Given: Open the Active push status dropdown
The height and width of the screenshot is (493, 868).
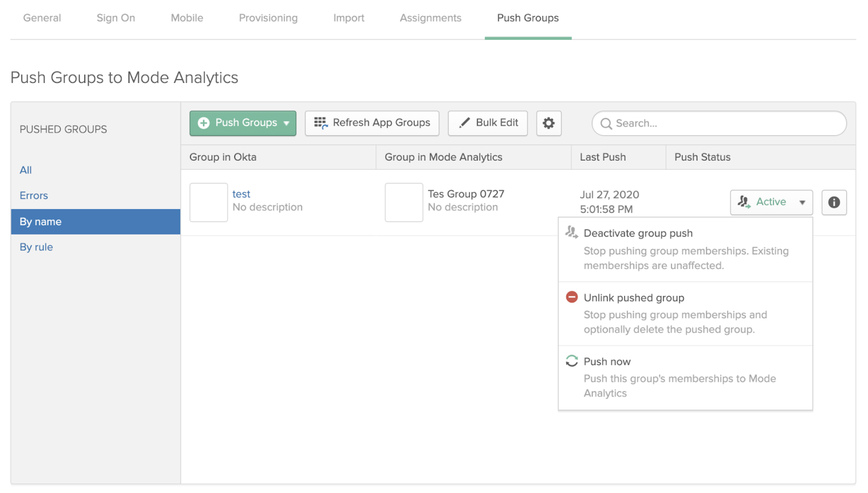Looking at the screenshot, I should click(771, 202).
